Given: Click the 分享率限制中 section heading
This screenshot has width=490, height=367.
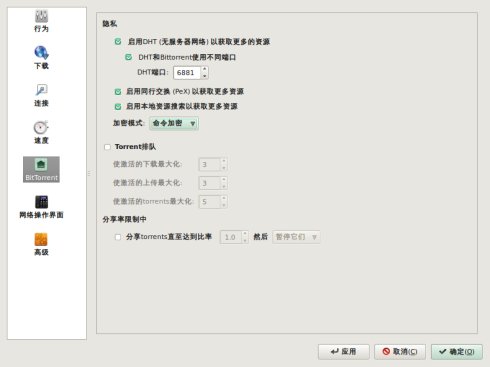Looking at the screenshot, I should point(124,219).
